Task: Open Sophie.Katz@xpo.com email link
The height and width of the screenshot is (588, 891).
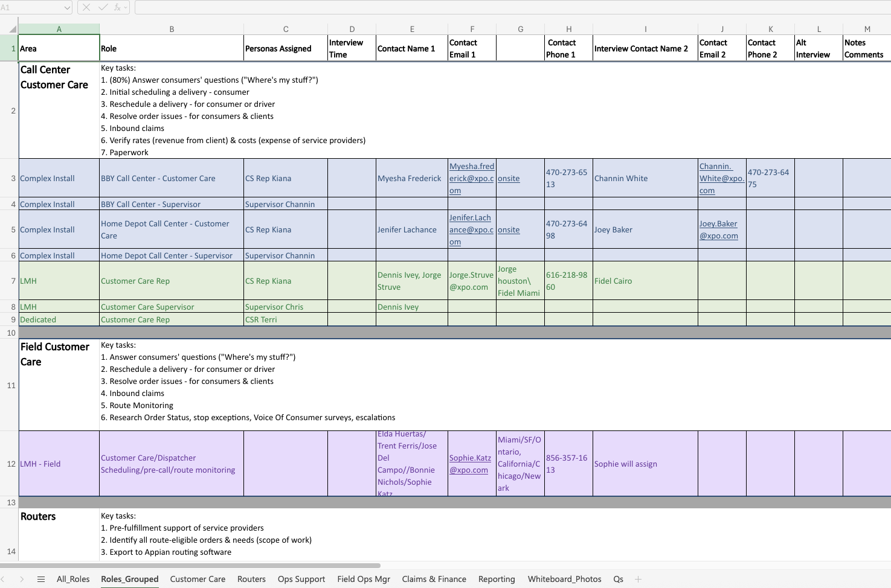Action: click(469, 464)
